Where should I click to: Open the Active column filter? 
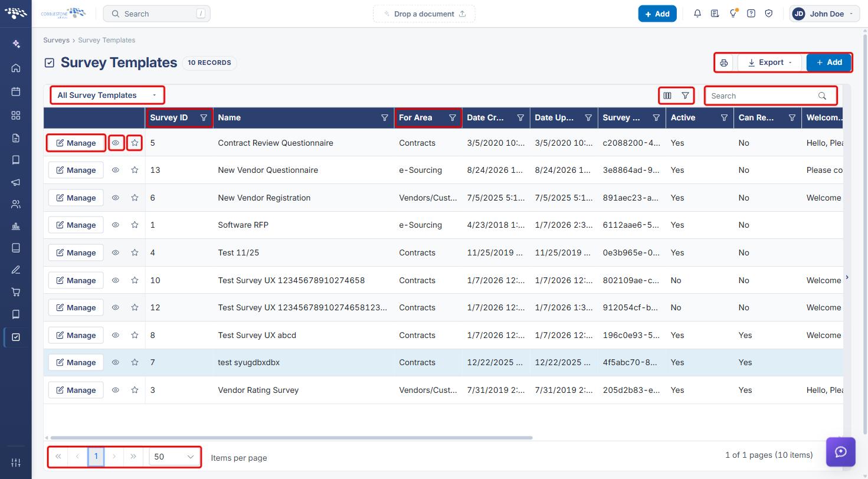coord(724,118)
